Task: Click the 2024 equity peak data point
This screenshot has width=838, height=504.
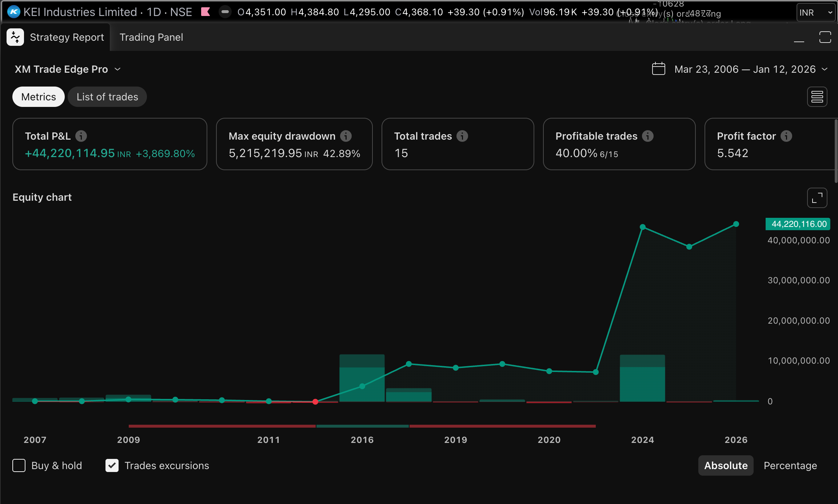Action: 643,227
